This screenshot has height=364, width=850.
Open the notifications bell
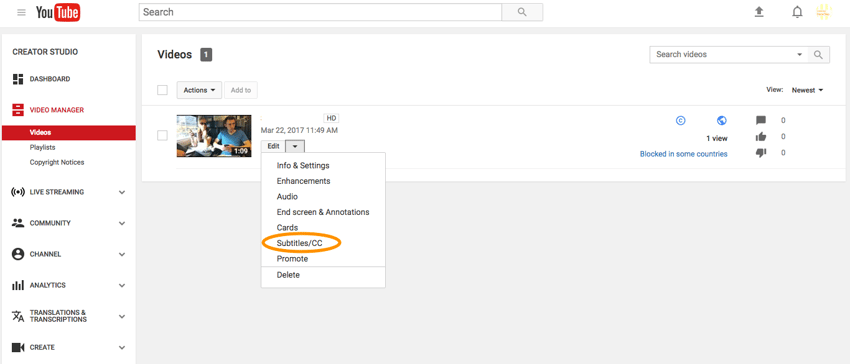(797, 12)
